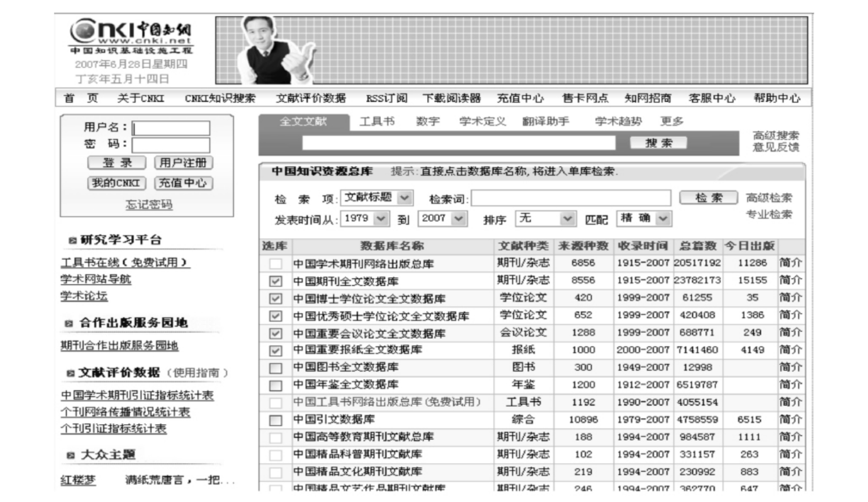Open 简介 for 中国期刊全文数据库
868x502 pixels.
point(791,280)
